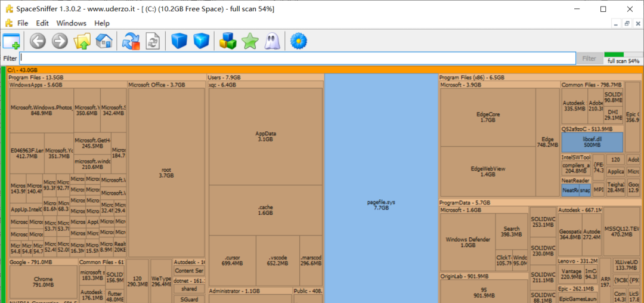Image resolution: width=644 pixels, height=303 pixels.
Task: Go up one folder level
Action: pos(82,41)
